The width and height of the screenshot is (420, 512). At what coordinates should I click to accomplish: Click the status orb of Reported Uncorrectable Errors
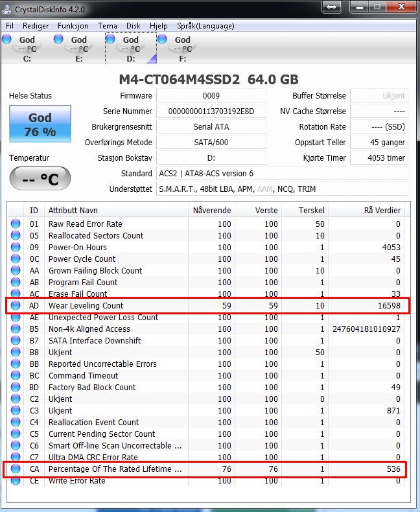16,364
